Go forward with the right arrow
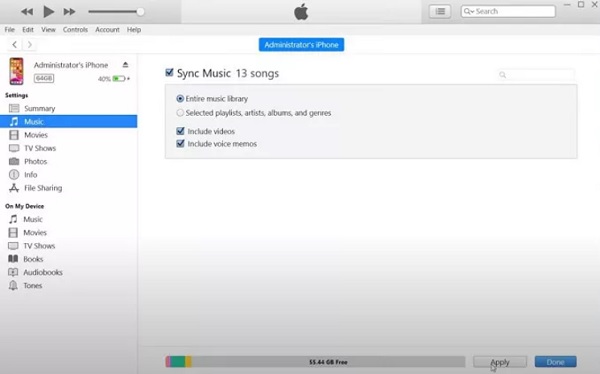 [29, 44]
